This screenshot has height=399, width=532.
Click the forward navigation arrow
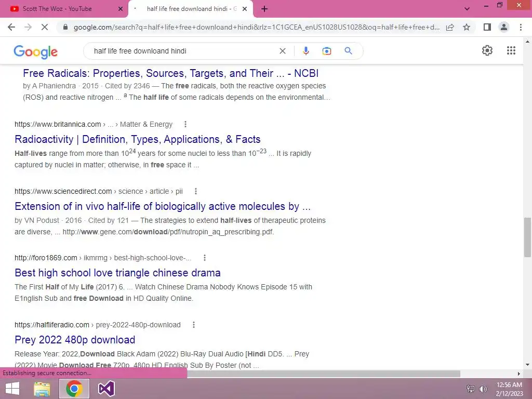pos(28,27)
